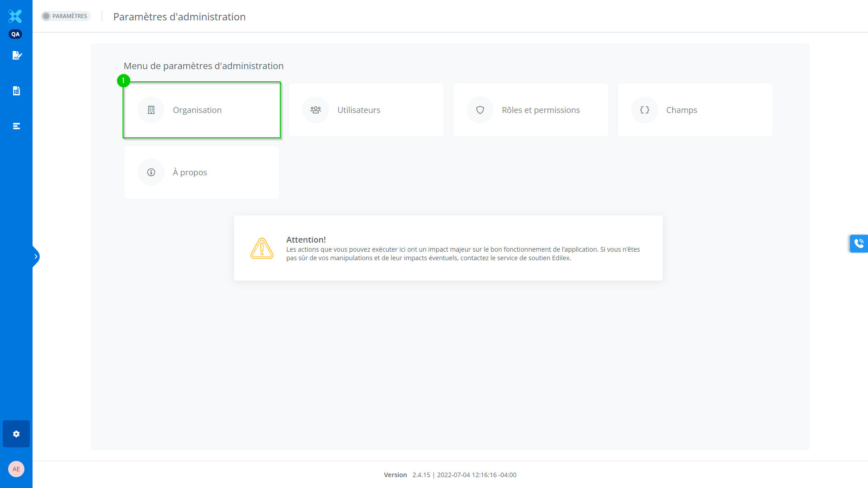Image resolution: width=868 pixels, height=488 pixels.
Task: Open the document editing sidebar icon
Action: coord(17,55)
